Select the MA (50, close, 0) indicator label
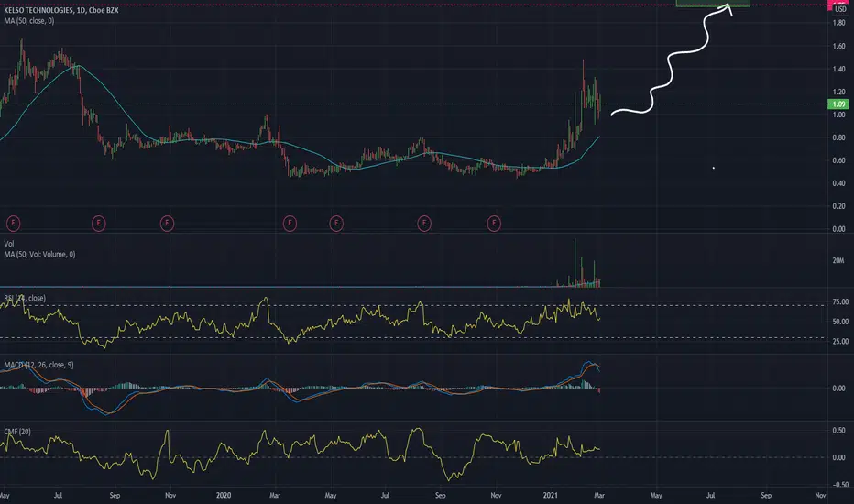The width and height of the screenshot is (854, 504). click(x=29, y=21)
